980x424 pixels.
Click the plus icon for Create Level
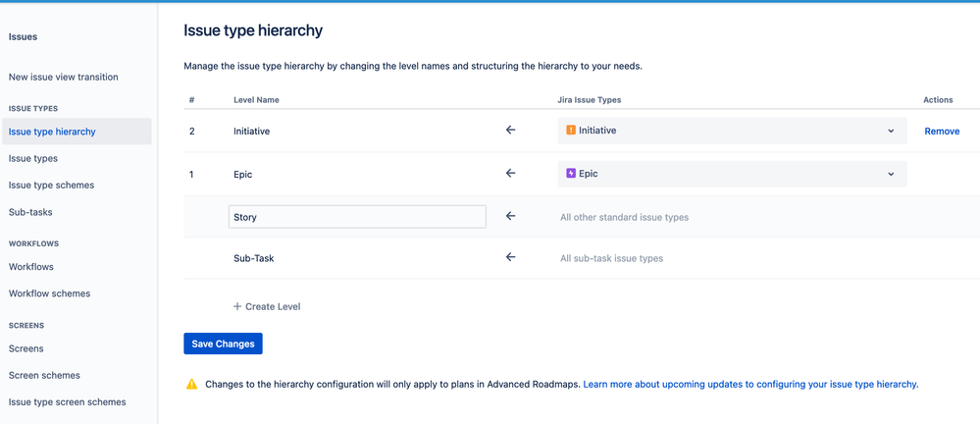click(x=236, y=306)
